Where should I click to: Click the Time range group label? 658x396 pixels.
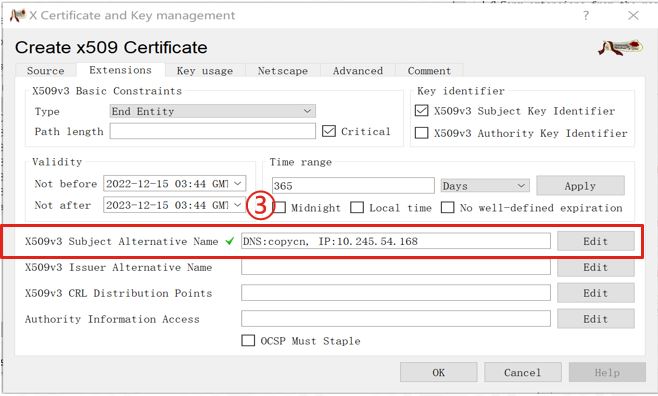[300, 162]
